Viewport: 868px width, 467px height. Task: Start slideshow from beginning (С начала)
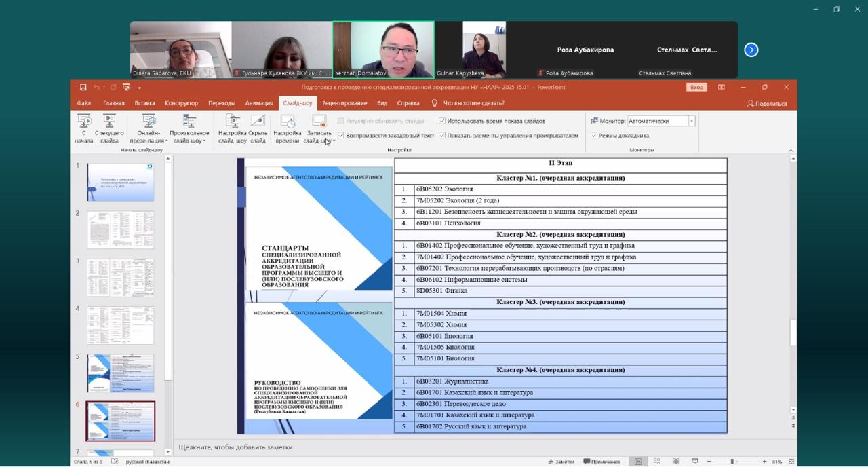[x=84, y=128]
